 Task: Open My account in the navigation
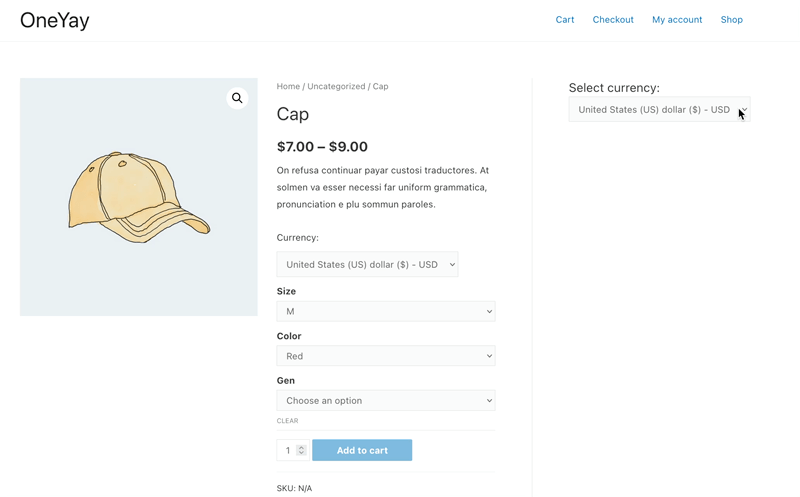pos(677,20)
